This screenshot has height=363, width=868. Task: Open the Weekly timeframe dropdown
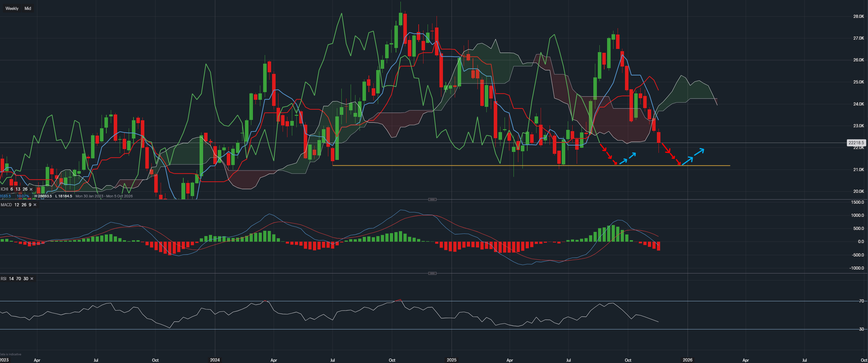(12, 8)
